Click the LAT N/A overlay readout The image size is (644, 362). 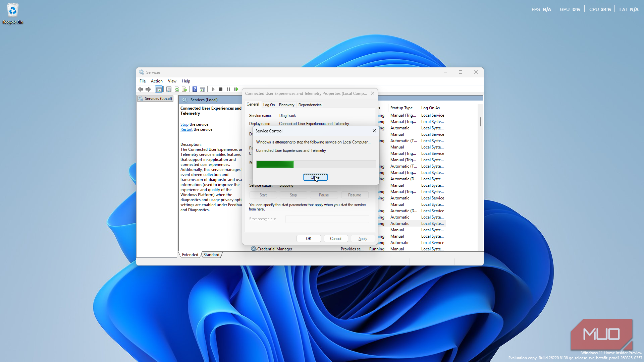(629, 9)
